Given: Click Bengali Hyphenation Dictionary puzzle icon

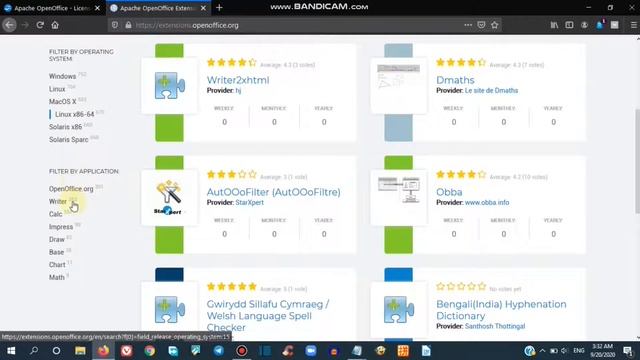Looking at the screenshot, I should [x=398, y=309].
